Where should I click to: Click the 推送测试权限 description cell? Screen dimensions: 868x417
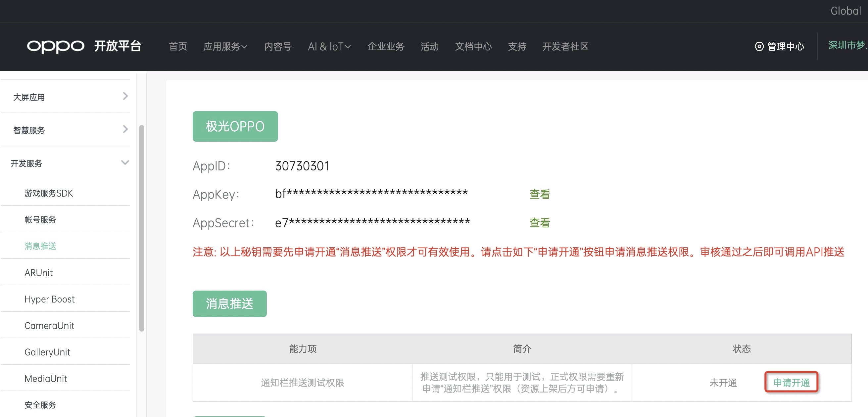[x=522, y=383]
